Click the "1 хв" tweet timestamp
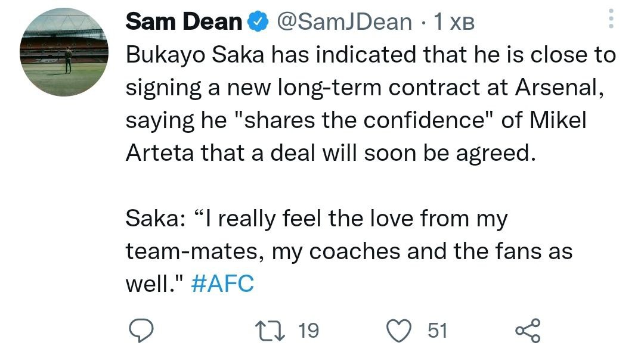644x358 pixels. pos(454,23)
